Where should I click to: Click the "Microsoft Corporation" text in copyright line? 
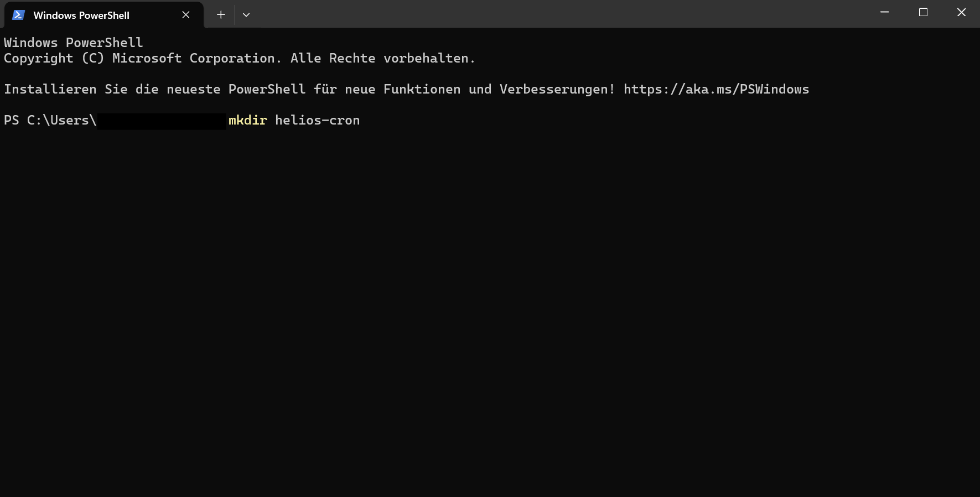point(194,58)
